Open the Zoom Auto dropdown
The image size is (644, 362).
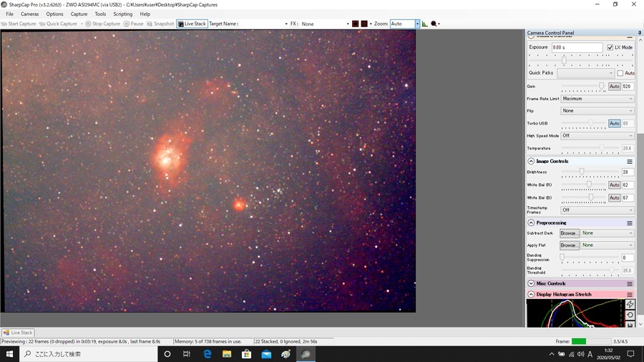(x=417, y=24)
